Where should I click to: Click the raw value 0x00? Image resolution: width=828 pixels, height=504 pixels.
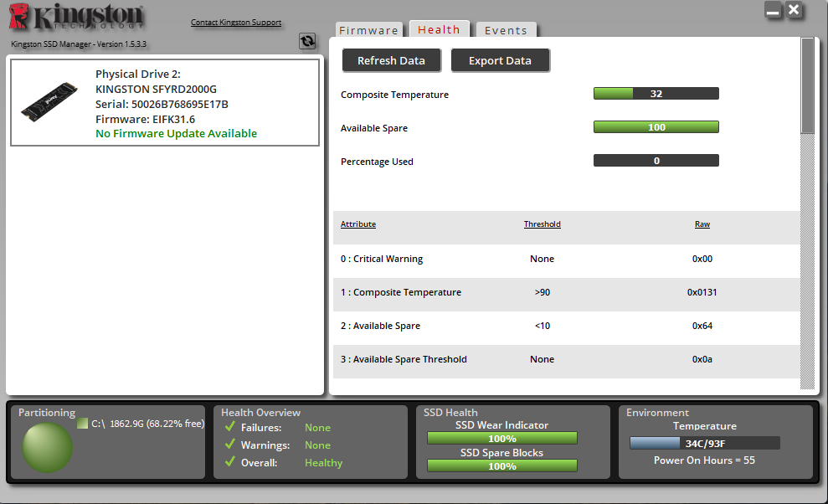(702, 259)
